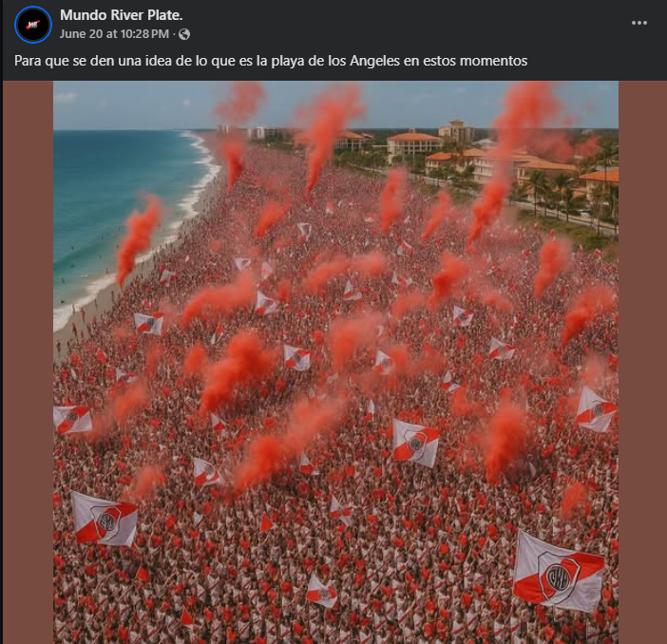Image resolution: width=667 pixels, height=644 pixels.
Task: Open the Mundo River Plate profile avatar
Action: [x=33, y=25]
